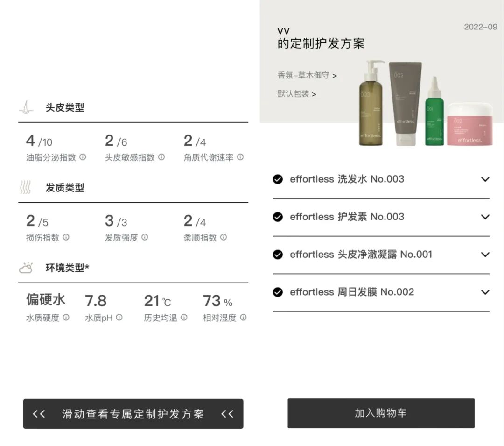
Task: Click the cloud-sun icon next to 环境类型
Action: pos(26,268)
